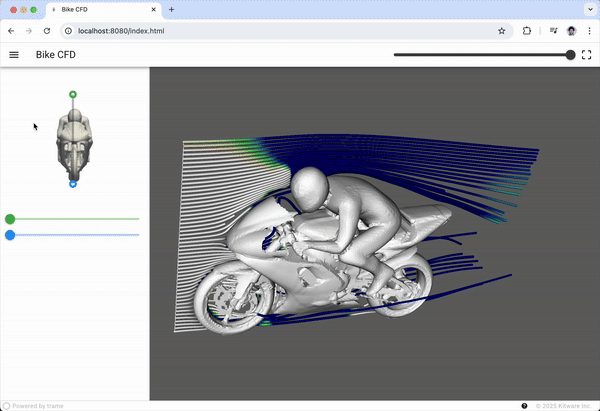
Task: Open the Chrome three-dot menu
Action: pyautogui.click(x=589, y=31)
